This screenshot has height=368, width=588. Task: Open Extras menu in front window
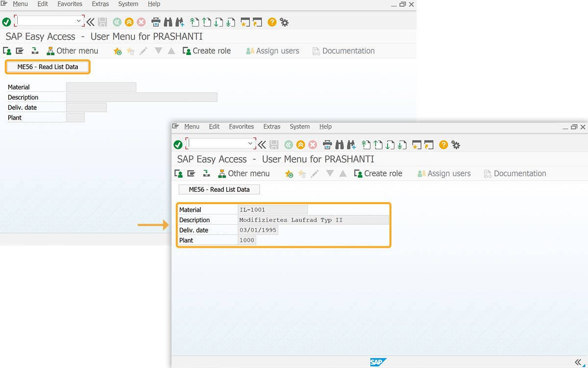click(272, 127)
